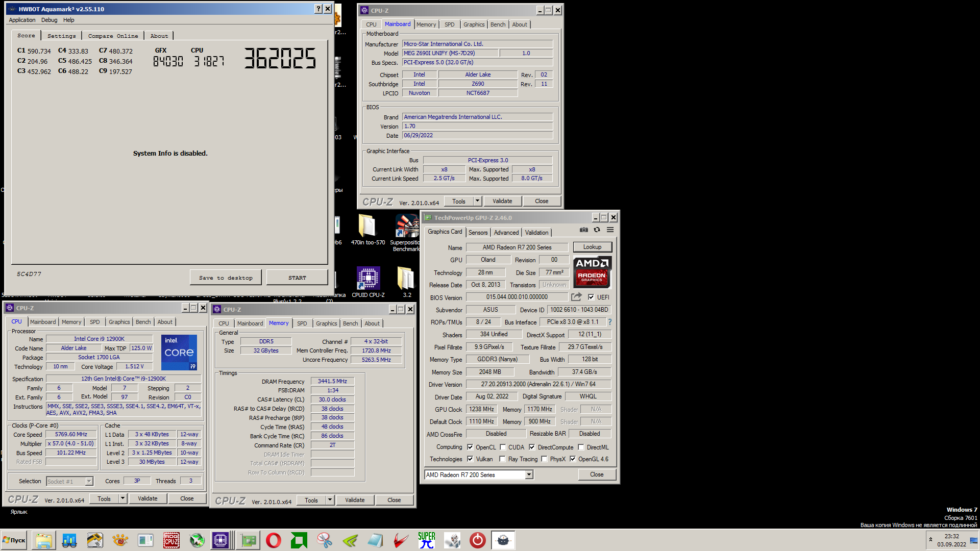Viewport: 980px width, 551px height.
Task: Click the taskbar clock showing 23:32
Action: point(951,540)
